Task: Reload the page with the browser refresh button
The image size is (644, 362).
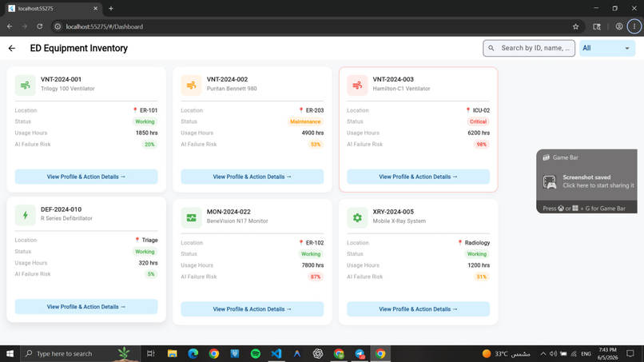Action: pyautogui.click(x=39, y=26)
